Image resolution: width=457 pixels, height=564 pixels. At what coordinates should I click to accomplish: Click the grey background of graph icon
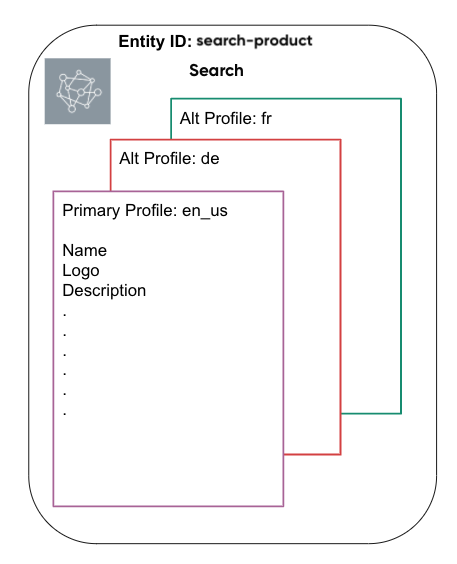[52, 117]
